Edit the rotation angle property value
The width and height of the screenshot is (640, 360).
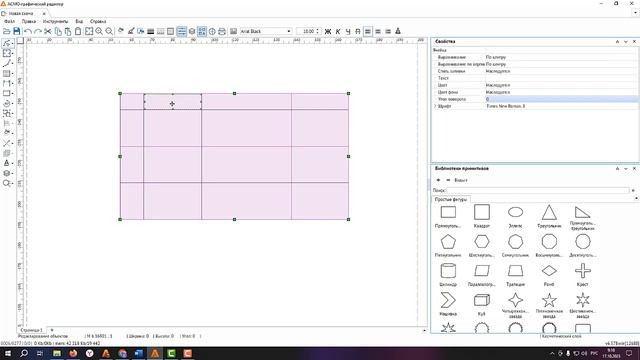(561, 99)
